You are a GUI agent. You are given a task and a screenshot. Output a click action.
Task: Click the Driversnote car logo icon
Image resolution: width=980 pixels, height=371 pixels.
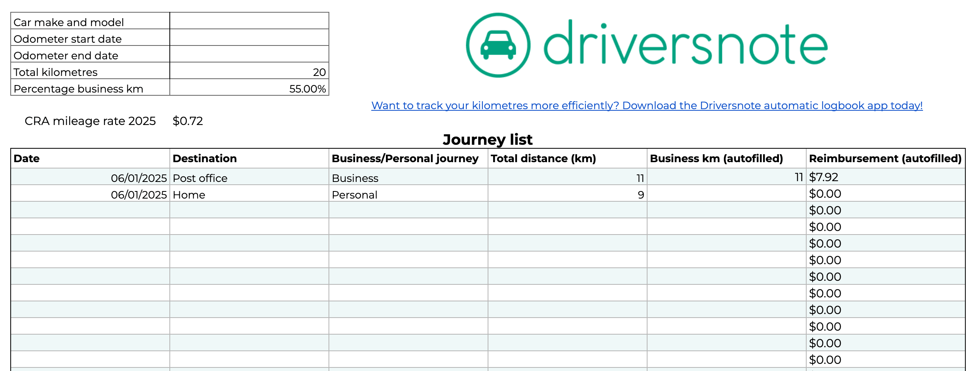tap(498, 45)
